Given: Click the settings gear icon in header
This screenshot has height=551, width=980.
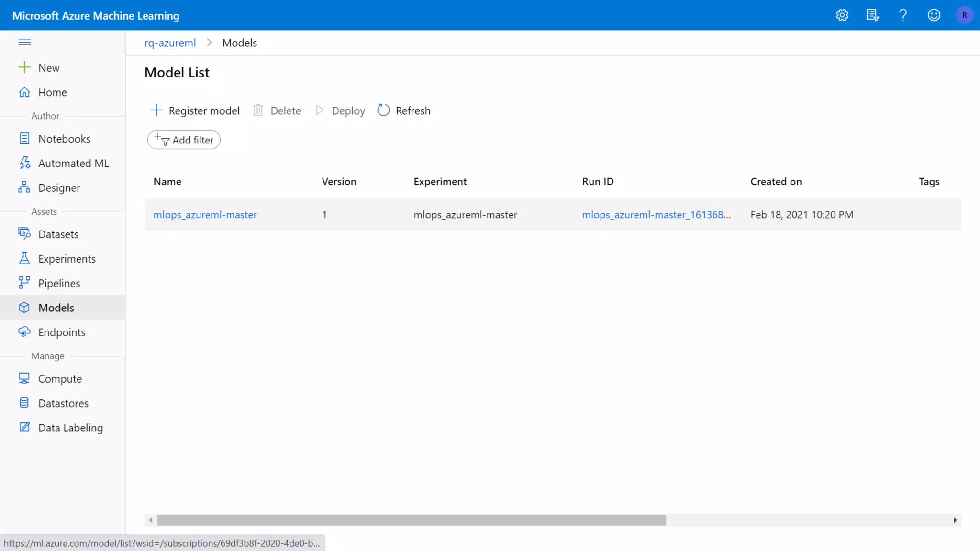Looking at the screenshot, I should [x=842, y=15].
